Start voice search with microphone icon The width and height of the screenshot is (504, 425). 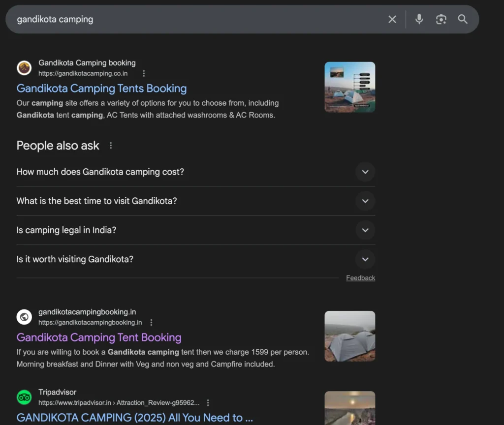[x=419, y=19]
